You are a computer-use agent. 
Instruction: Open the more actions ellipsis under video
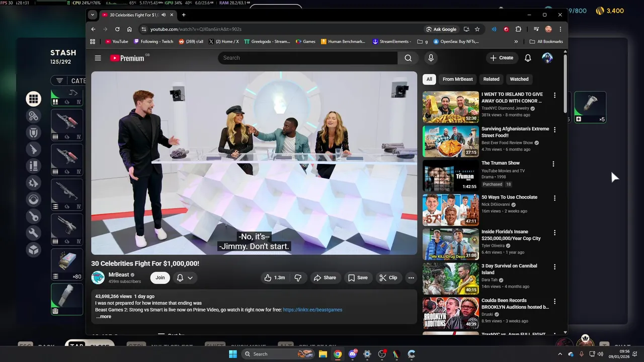click(411, 278)
